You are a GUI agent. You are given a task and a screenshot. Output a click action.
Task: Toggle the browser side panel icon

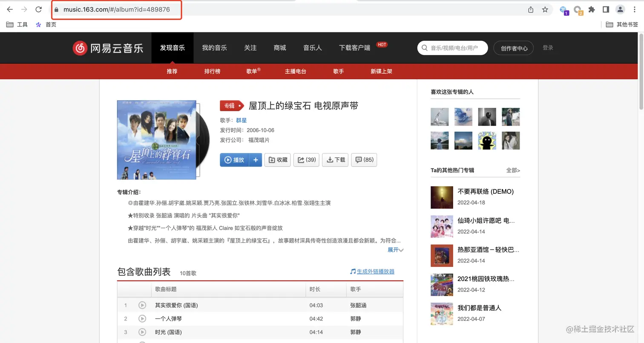pos(606,9)
